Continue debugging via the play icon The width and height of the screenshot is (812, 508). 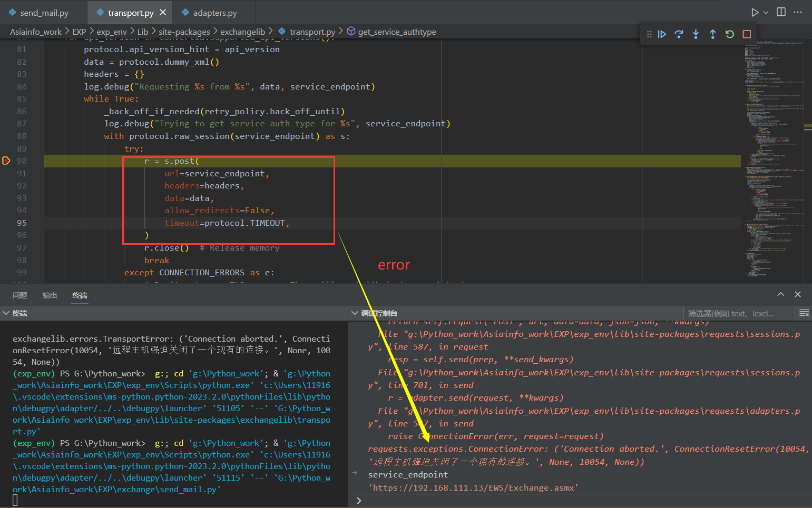pyautogui.click(x=662, y=34)
